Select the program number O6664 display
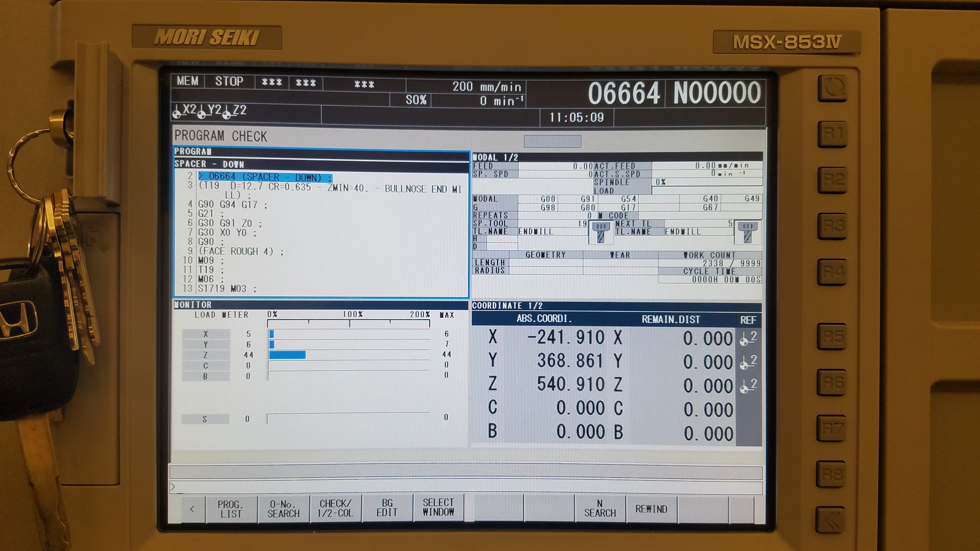 [x=624, y=93]
